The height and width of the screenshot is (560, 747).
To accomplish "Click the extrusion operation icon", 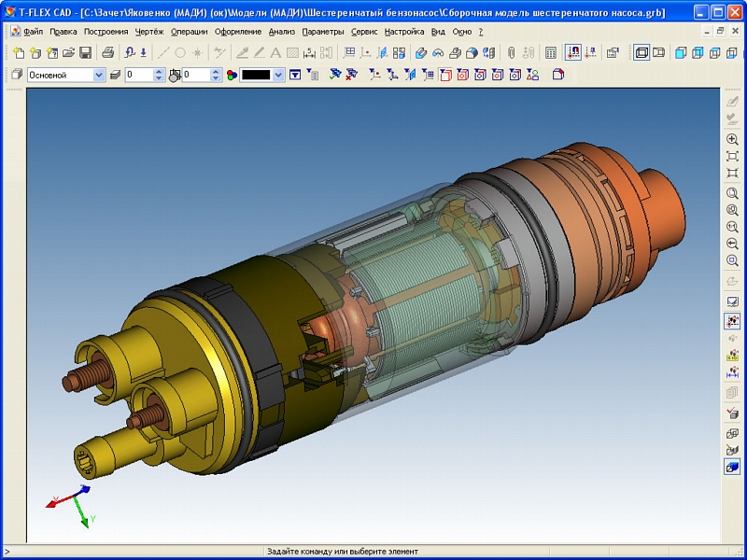I will pos(421,52).
